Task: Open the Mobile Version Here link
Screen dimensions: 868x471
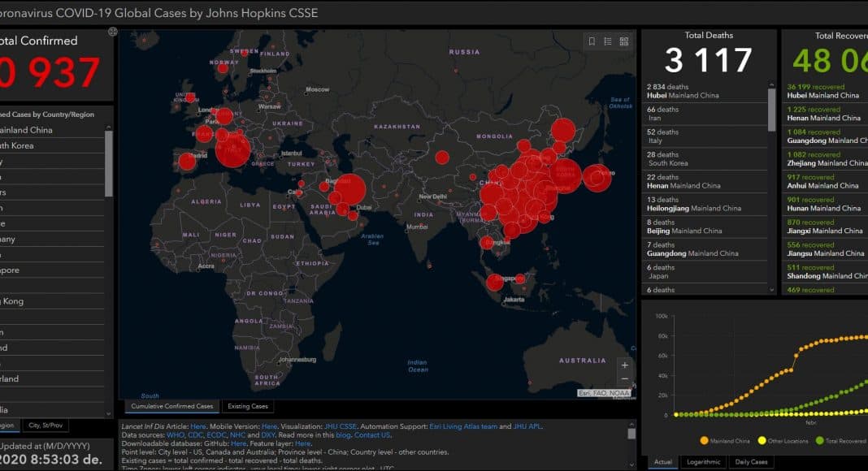Action: point(269,426)
